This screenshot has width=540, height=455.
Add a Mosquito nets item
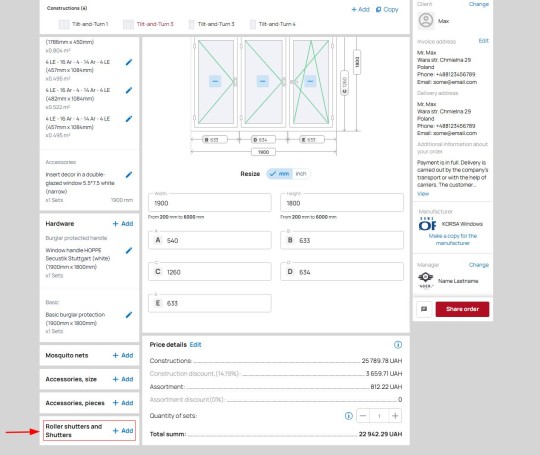tap(123, 355)
